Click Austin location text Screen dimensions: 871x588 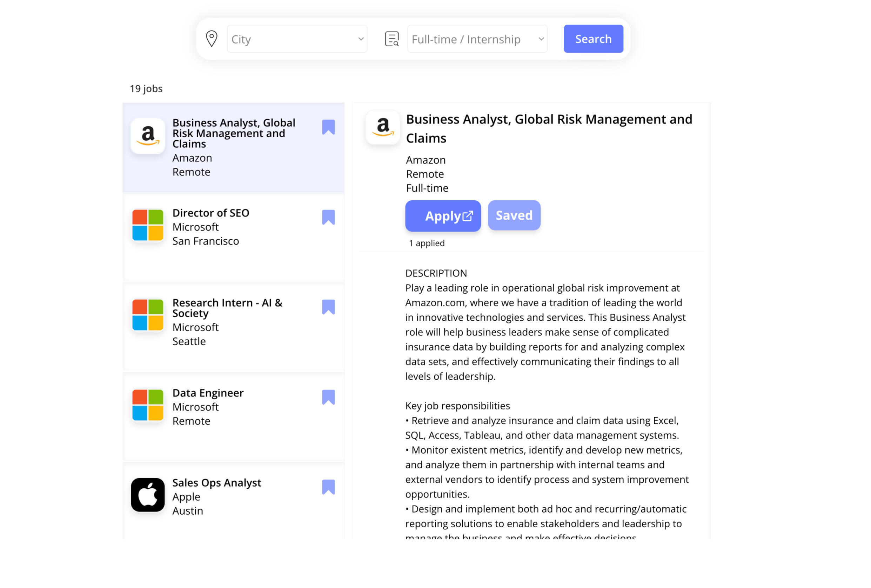[x=188, y=511]
